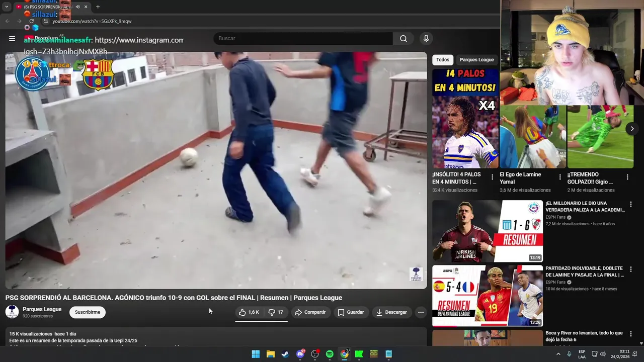
Task: Open 'TREMENDO GOLPAZO' short thumbnail
Action: click(x=600, y=137)
